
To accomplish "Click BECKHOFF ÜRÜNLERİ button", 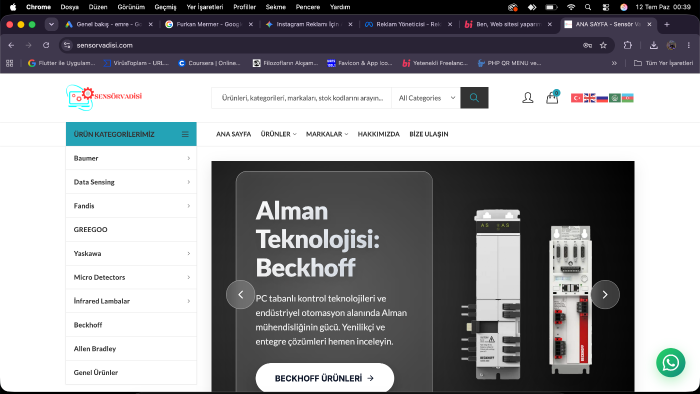I will point(325,378).
